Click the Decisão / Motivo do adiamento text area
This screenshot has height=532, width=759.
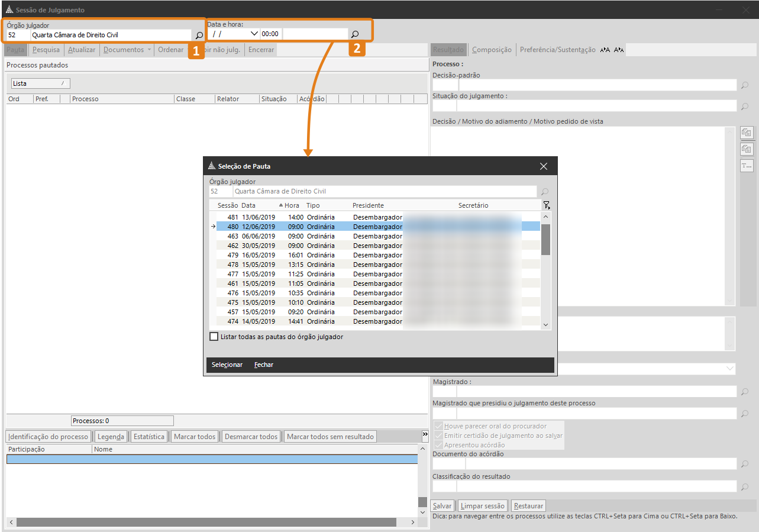point(578,215)
